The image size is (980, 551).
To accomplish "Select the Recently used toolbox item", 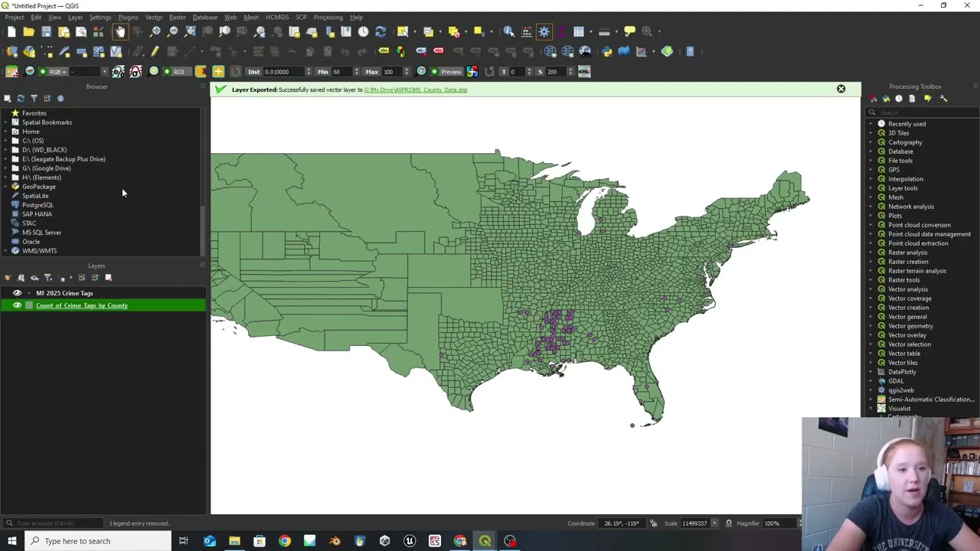I will point(906,124).
